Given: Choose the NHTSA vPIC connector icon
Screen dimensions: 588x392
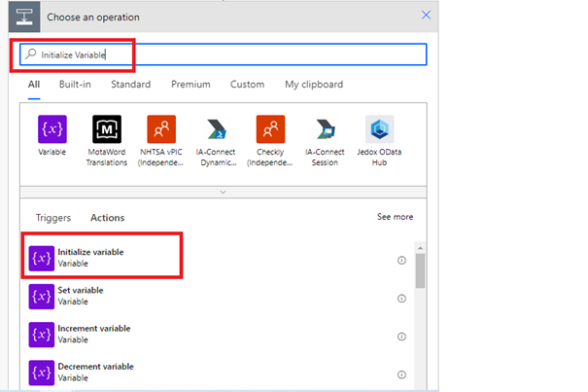Looking at the screenshot, I should coord(161,129).
